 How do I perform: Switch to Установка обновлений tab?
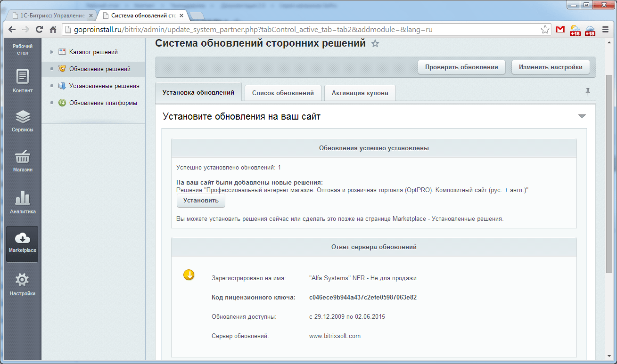(x=198, y=92)
